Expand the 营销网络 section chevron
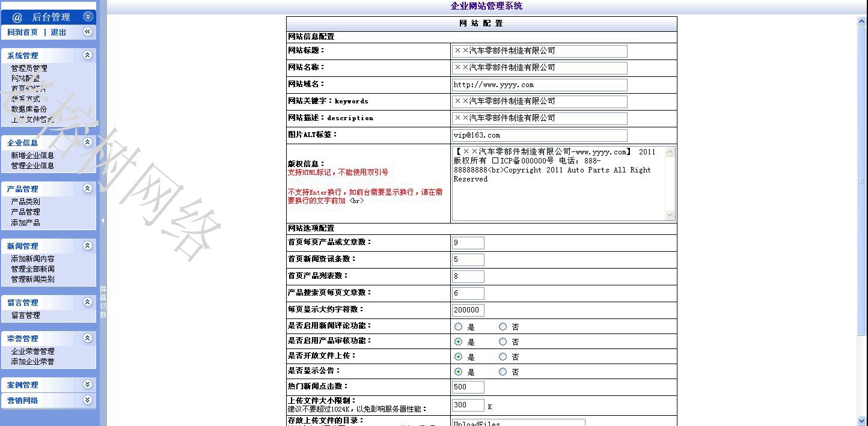Image resolution: width=868 pixels, height=426 pixels. (88, 400)
